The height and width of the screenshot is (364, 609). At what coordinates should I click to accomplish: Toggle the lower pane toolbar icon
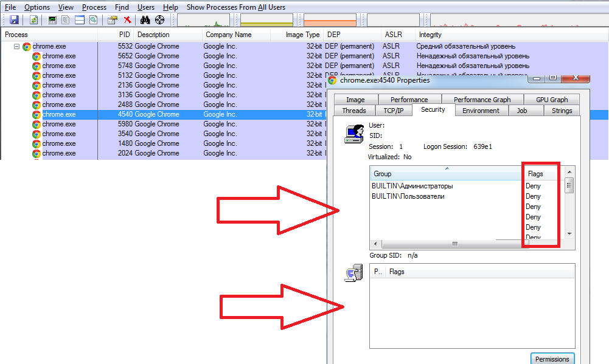(x=80, y=20)
